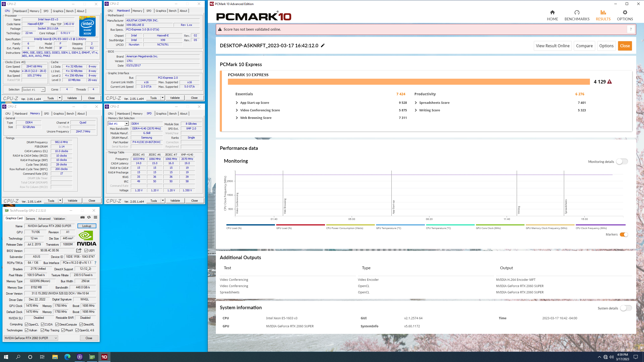Open Tools dropdown arrow in CPU tab window
Image resolution: width=644 pixels, height=362 pixels.
60,98
